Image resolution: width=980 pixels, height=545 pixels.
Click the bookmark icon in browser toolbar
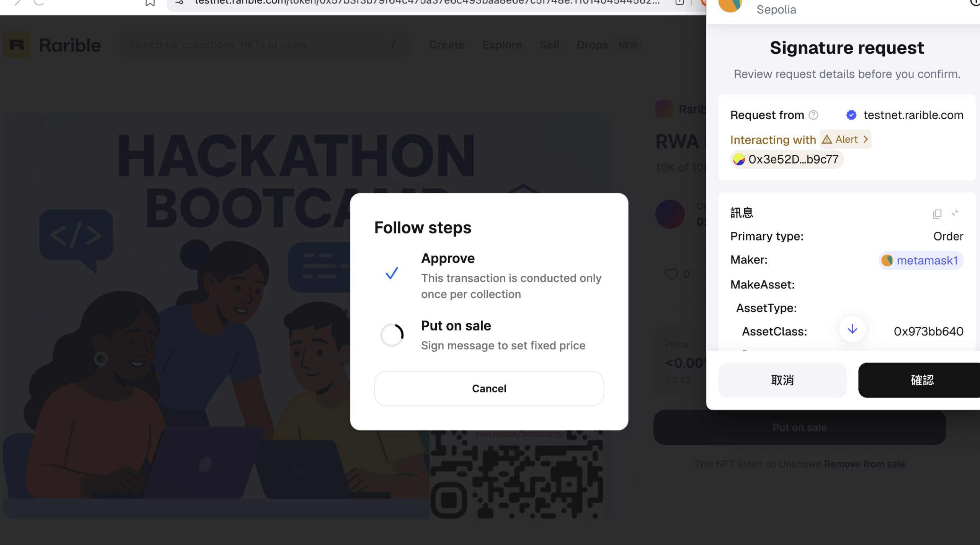click(150, 3)
